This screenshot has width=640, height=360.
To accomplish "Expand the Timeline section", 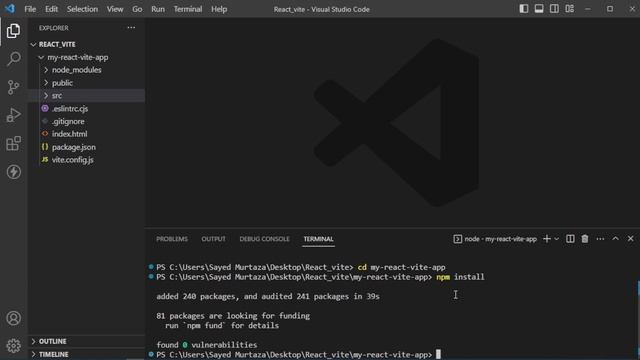I will click(87, 354).
